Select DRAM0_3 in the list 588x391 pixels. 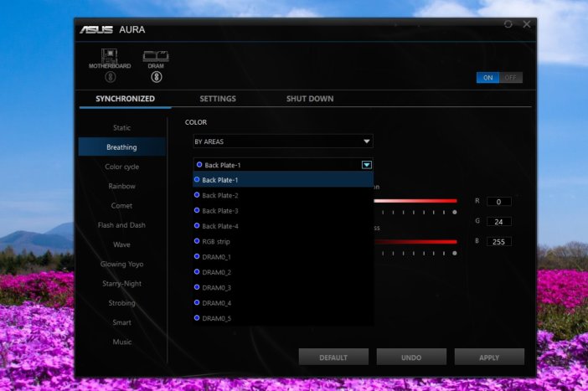pyautogui.click(x=283, y=287)
